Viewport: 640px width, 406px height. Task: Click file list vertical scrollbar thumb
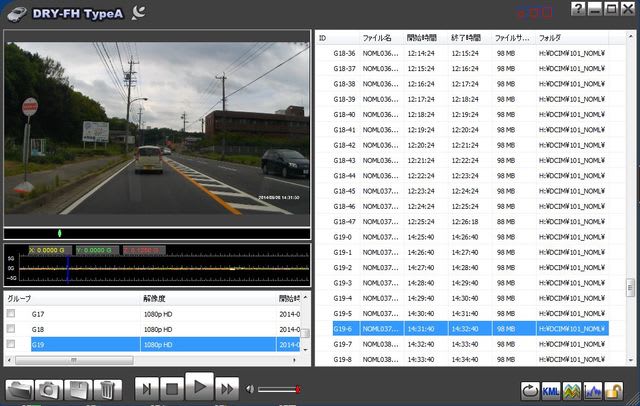pos(630,288)
